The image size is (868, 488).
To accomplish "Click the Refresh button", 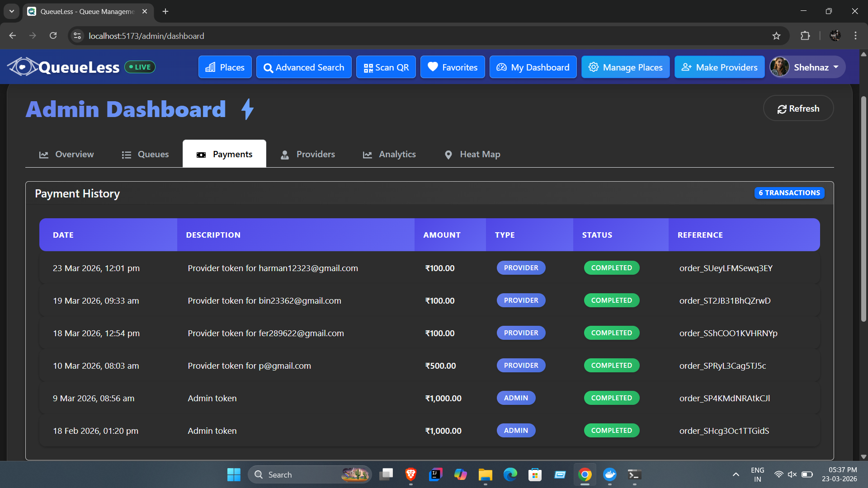I will pyautogui.click(x=798, y=108).
